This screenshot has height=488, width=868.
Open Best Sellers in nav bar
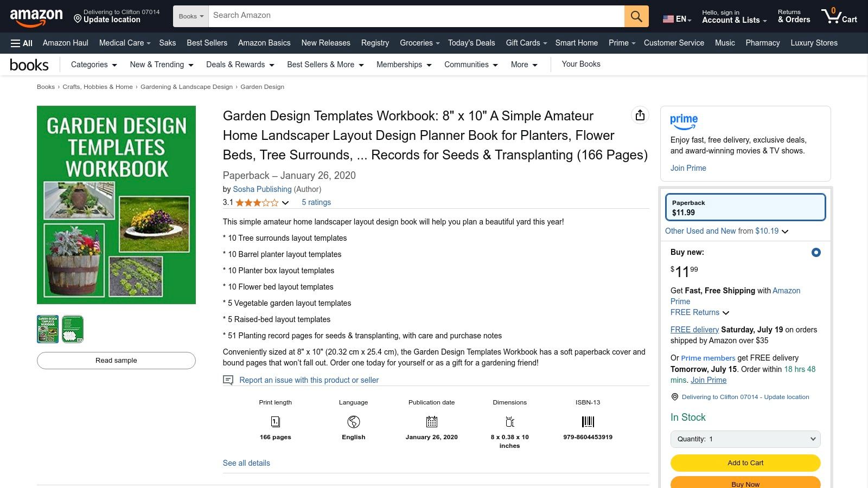tap(207, 43)
